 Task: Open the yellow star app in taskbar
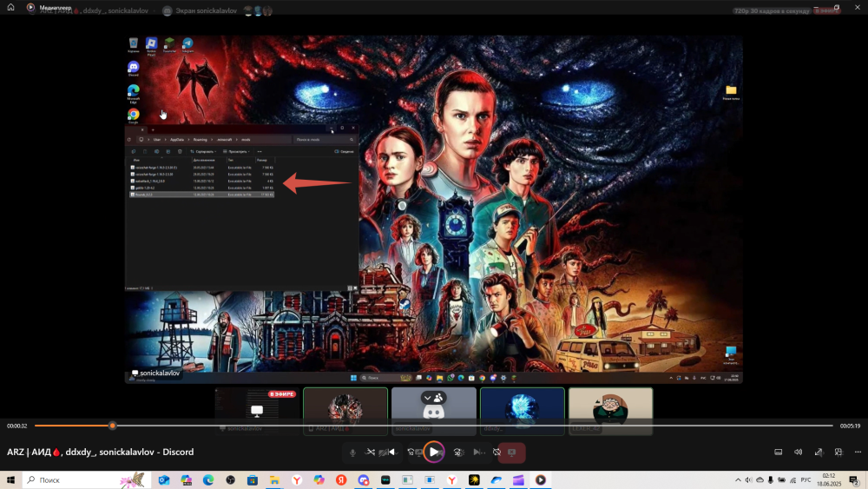474,480
